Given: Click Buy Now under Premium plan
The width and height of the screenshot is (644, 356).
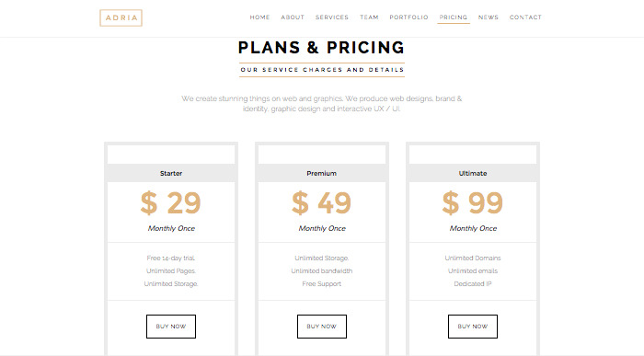Looking at the screenshot, I should [322, 327].
